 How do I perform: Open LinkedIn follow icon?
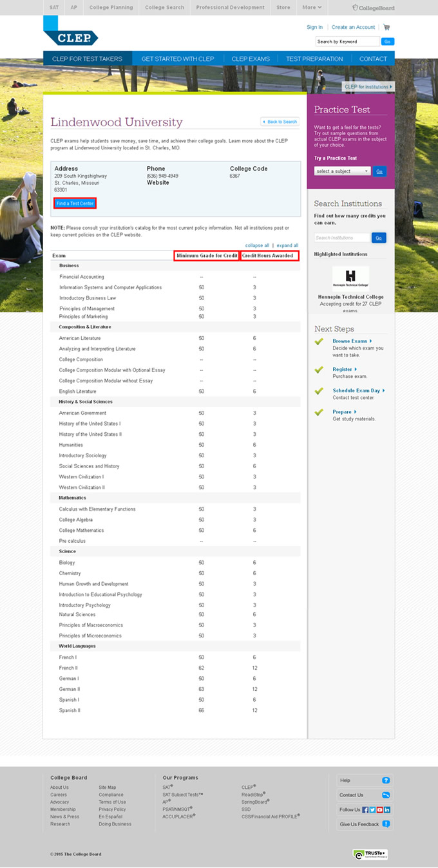tap(387, 809)
